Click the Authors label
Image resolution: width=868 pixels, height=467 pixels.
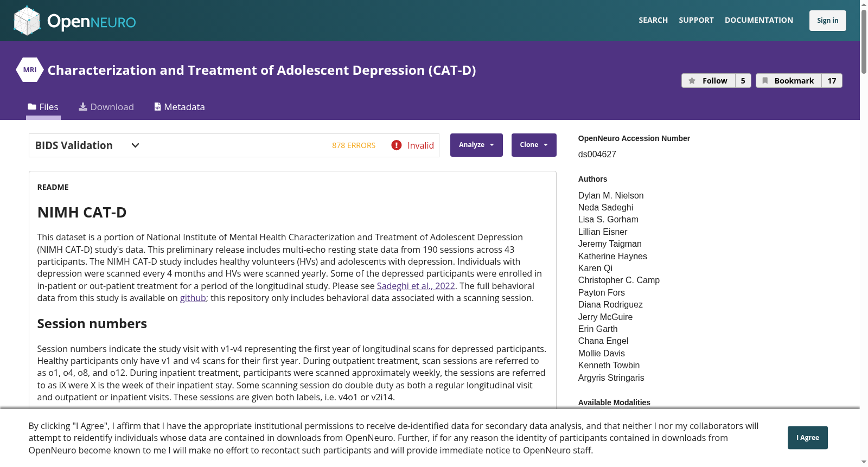(593, 179)
